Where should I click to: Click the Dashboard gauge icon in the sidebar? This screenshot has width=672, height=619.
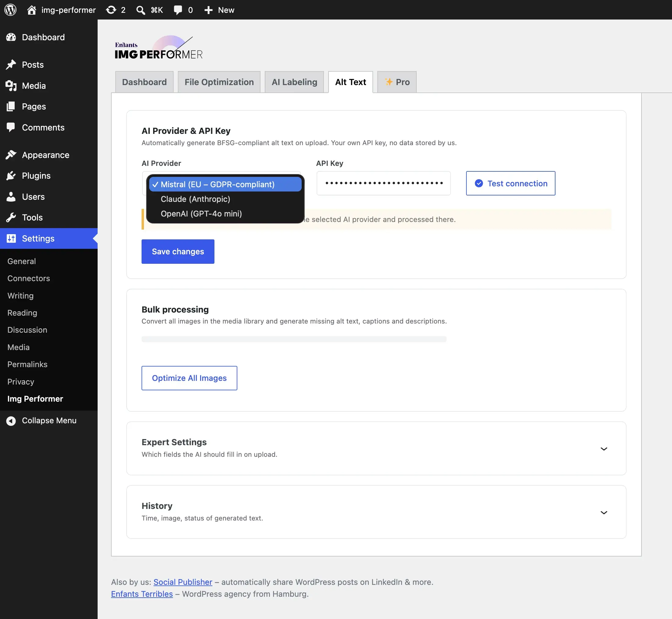(11, 37)
